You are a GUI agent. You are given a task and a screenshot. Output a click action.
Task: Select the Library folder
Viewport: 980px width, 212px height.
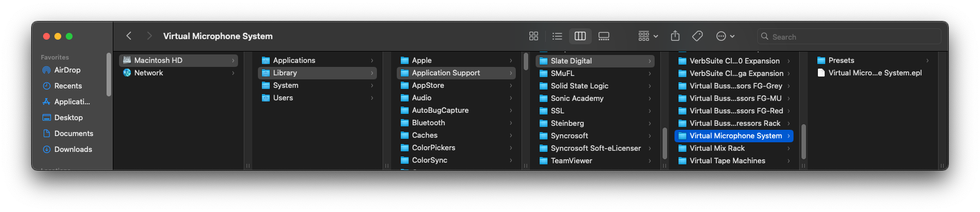[x=317, y=73]
